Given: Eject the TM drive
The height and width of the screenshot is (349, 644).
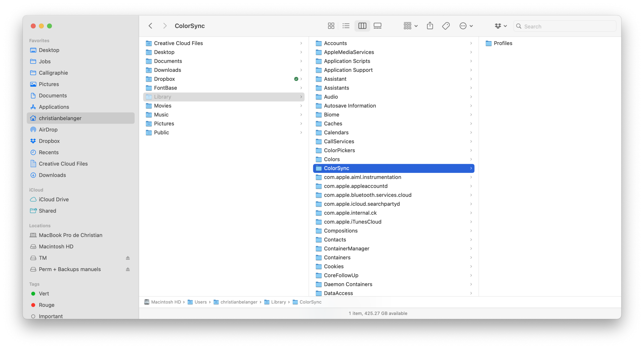Looking at the screenshot, I should click(128, 258).
